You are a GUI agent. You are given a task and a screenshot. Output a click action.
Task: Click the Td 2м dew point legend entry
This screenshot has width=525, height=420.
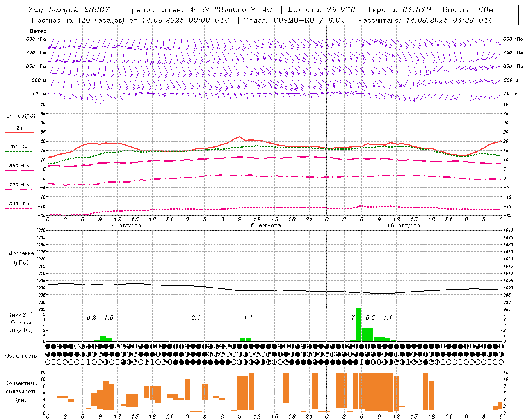19,147
